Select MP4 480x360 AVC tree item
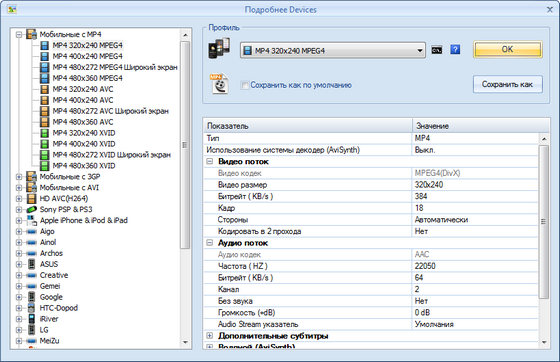This screenshot has height=362, width=560. (x=83, y=122)
